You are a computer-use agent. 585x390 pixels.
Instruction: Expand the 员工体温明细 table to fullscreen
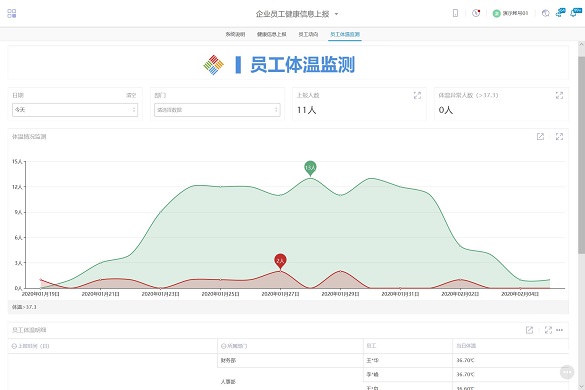coord(548,330)
